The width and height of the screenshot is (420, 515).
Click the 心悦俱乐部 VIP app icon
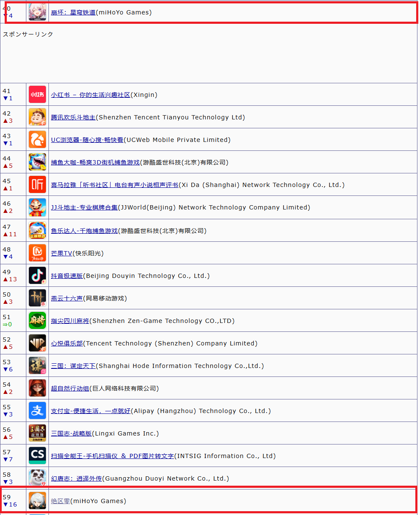(37, 343)
